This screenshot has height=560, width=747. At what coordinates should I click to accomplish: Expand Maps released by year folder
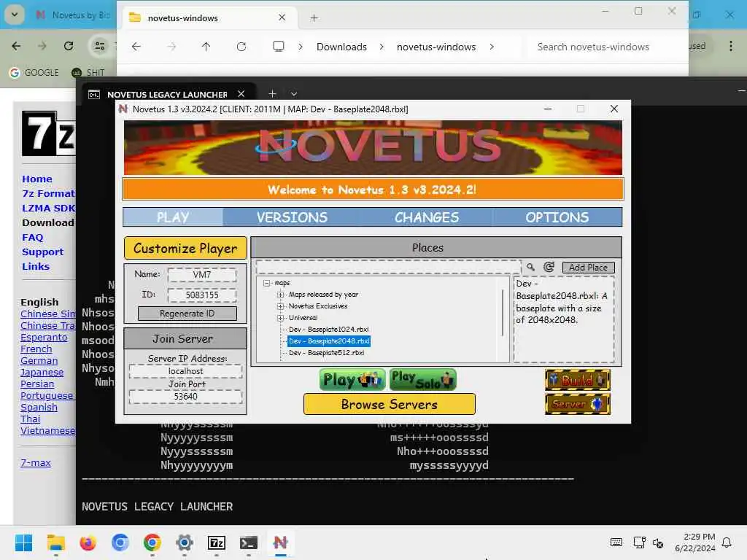(x=281, y=295)
